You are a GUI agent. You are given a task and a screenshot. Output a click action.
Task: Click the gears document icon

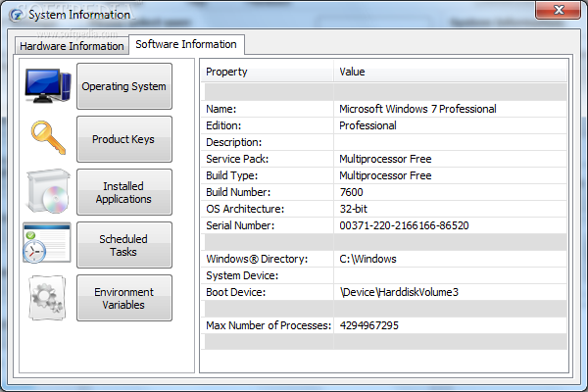click(x=47, y=298)
